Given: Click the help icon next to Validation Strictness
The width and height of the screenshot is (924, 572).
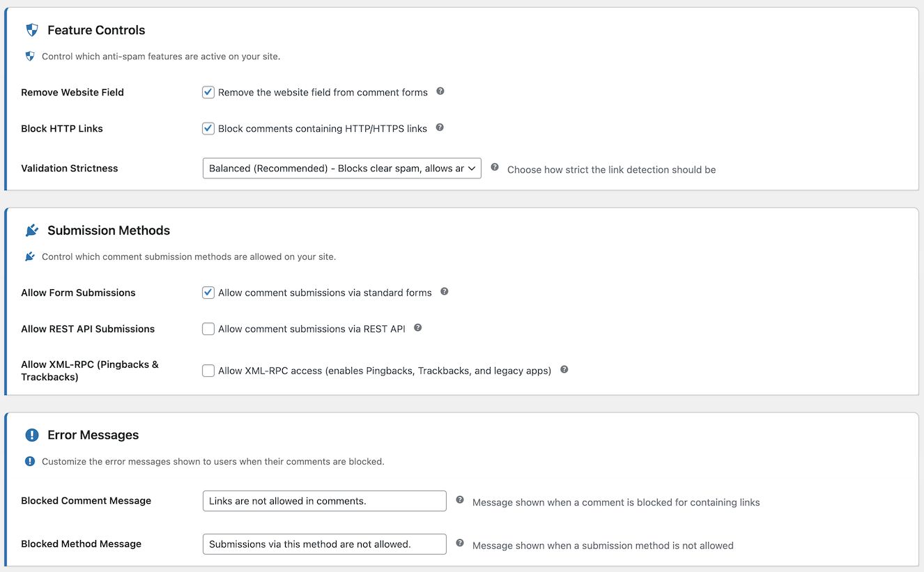Looking at the screenshot, I should point(494,168).
